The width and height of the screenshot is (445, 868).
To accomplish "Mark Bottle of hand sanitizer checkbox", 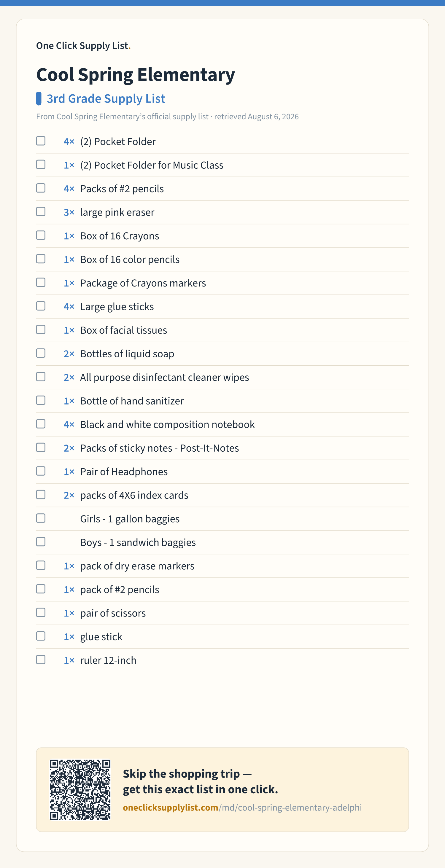I will pos(41,400).
